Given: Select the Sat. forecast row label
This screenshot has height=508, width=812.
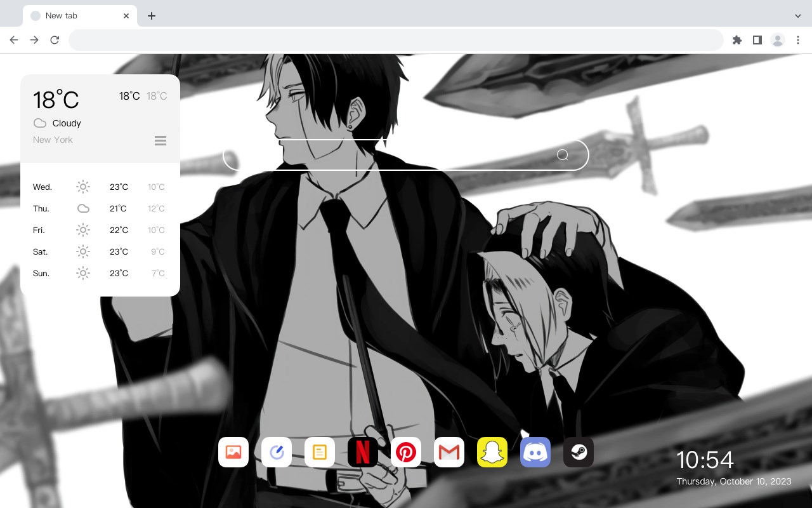Looking at the screenshot, I should click(41, 251).
